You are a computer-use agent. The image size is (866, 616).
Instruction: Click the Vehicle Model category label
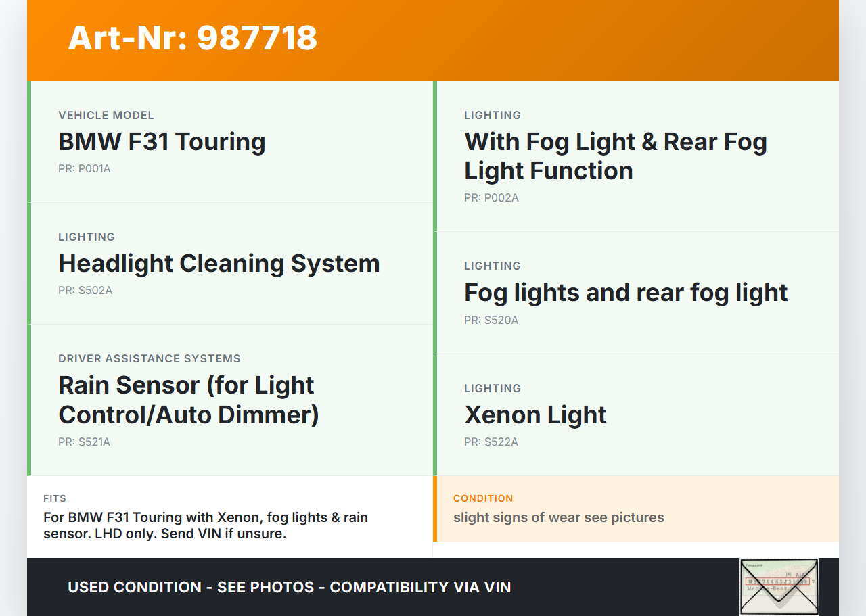(106, 116)
